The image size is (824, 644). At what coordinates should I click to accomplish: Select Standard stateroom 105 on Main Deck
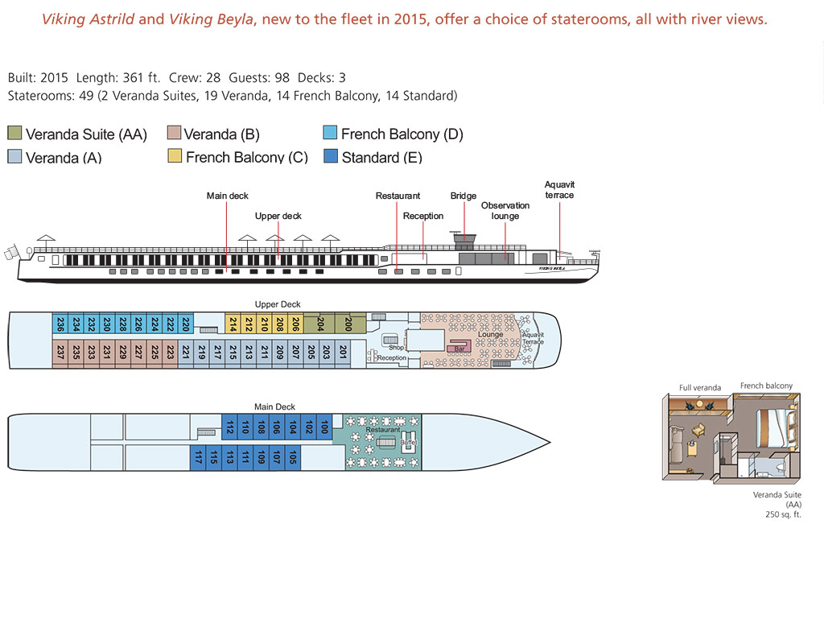click(x=293, y=457)
